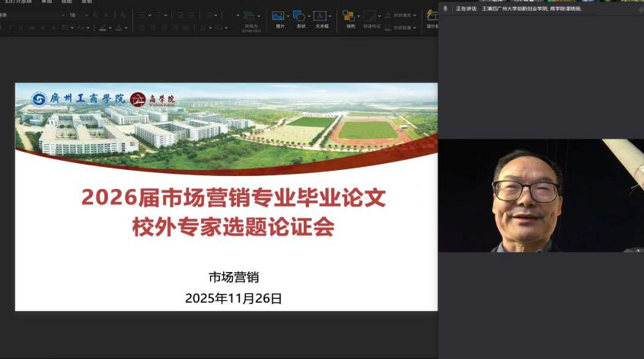Open the red font color dropdown arrow
The width and height of the screenshot is (644, 359).
[127, 27]
